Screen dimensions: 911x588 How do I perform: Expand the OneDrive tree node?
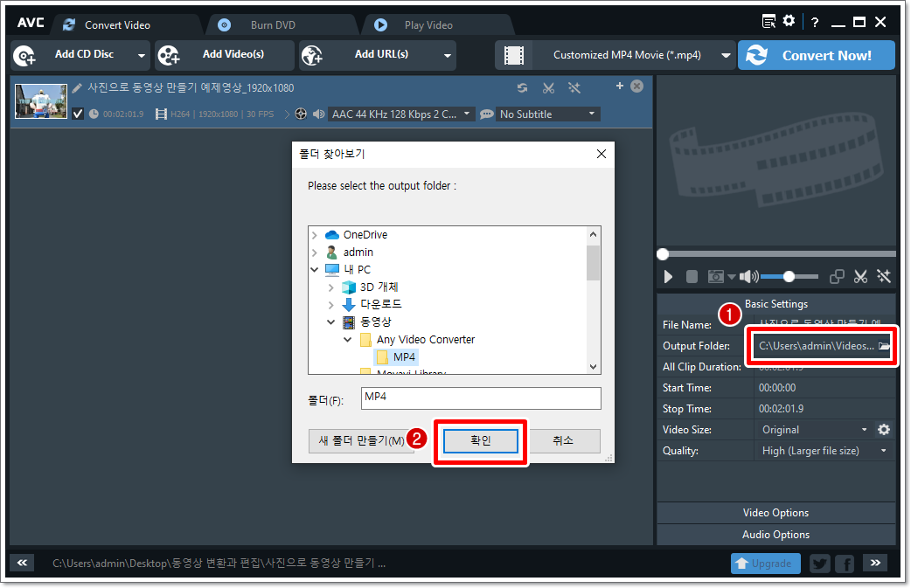(x=315, y=235)
